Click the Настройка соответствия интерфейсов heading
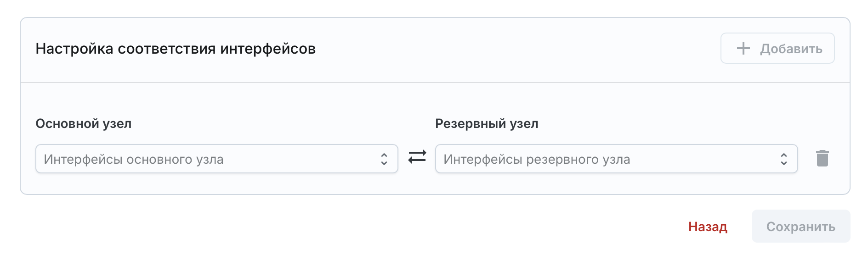868x255 pixels. (x=176, y=49)
